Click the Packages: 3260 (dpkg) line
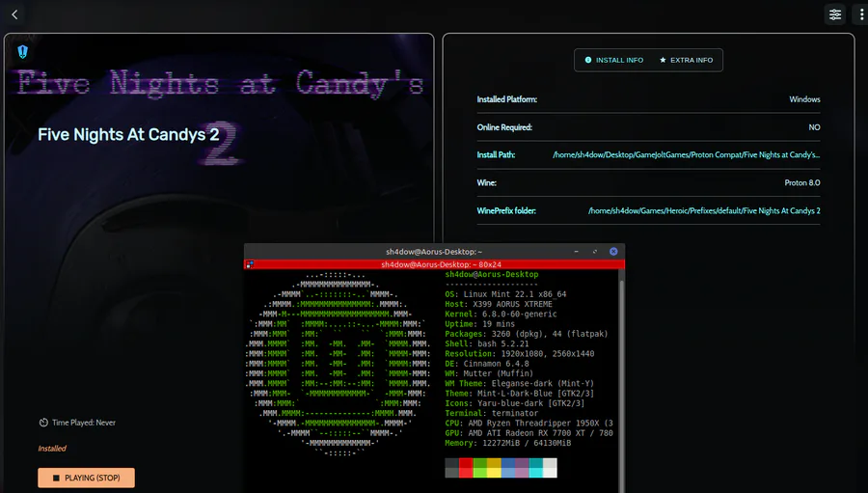Viewport: 868px width, 493px height. tap(527, 334)
